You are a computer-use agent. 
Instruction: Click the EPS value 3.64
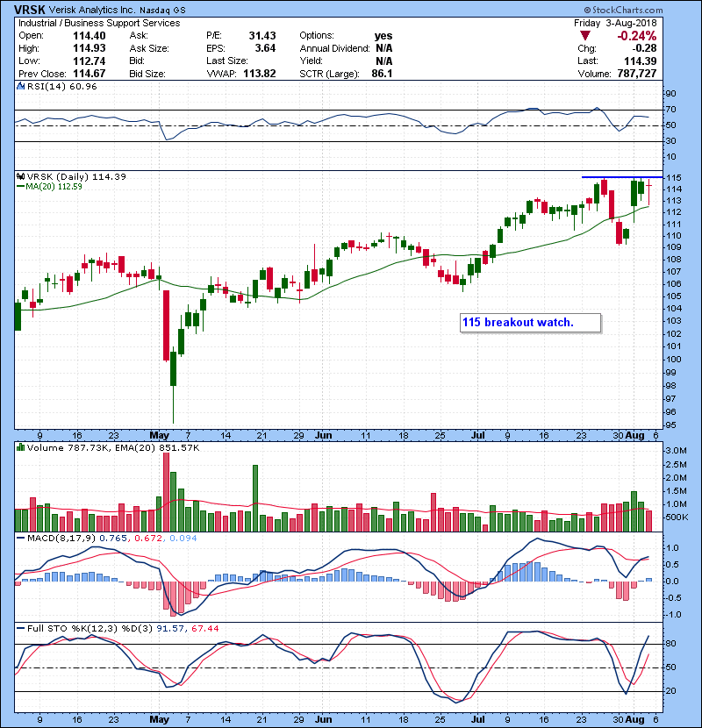pyautogui.click(x=265, y=48)
